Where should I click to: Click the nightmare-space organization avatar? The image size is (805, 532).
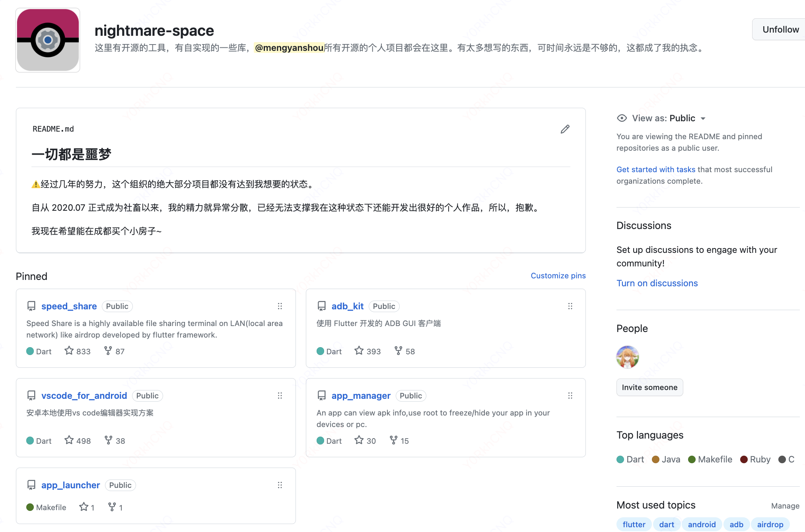pos(48,40)
